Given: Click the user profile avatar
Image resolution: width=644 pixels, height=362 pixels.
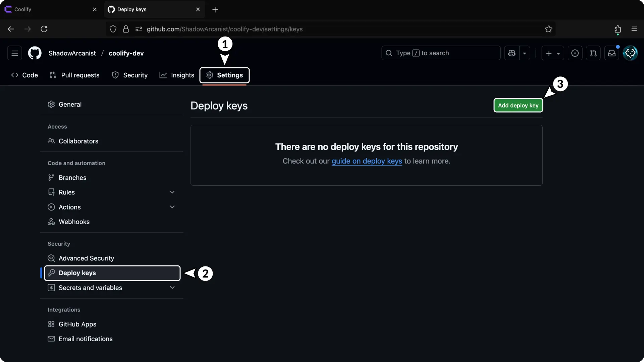Looking at the screenshot, I should [x=630, y=53].
